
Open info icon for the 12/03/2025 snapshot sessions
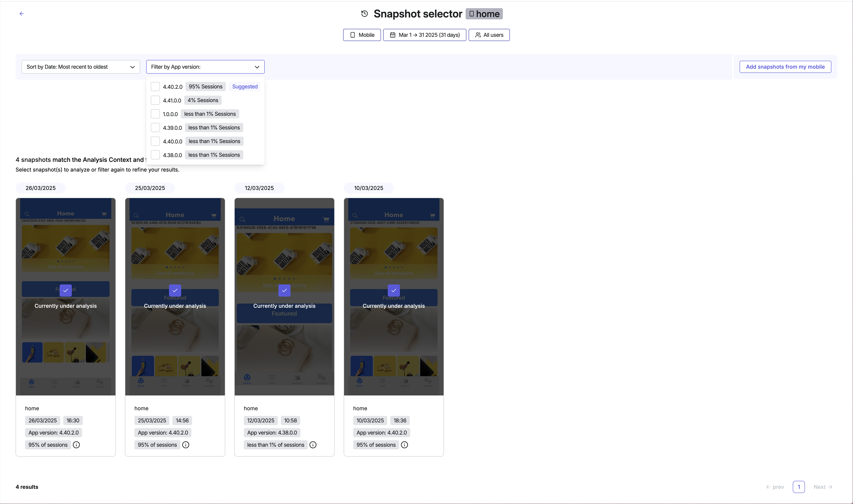[313, 445]
